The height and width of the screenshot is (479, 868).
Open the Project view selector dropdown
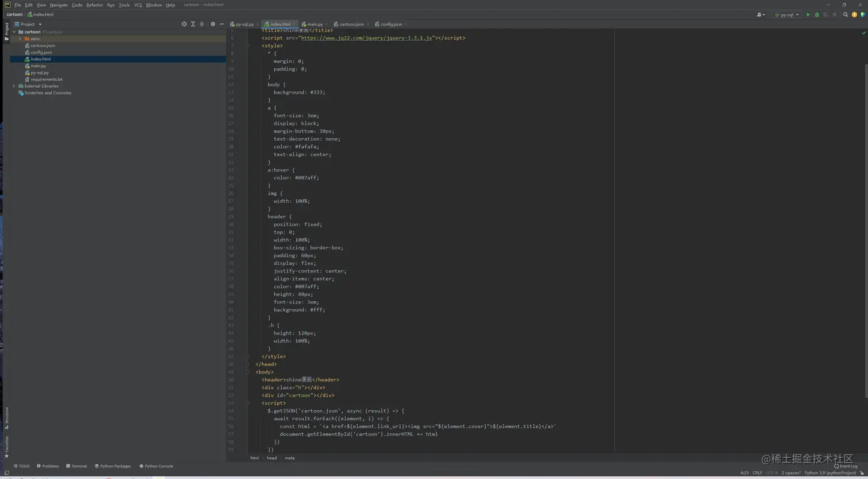28,24
